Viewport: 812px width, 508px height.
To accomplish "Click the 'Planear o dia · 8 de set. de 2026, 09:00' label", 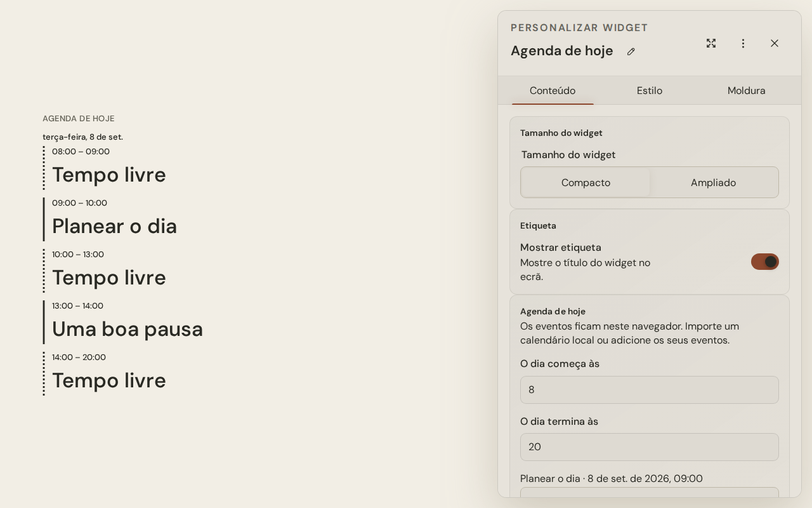I will (612, 479).
